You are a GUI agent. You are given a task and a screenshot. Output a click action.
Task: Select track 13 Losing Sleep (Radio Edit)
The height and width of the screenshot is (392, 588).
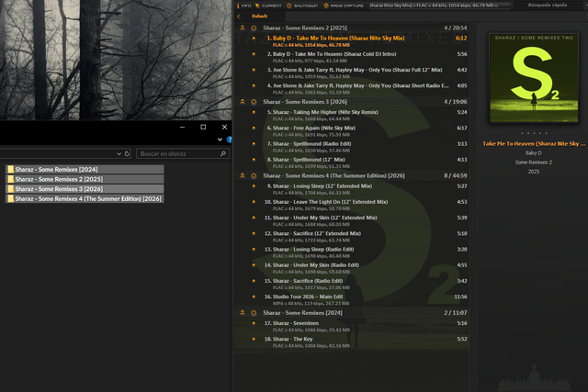[352, 252]
